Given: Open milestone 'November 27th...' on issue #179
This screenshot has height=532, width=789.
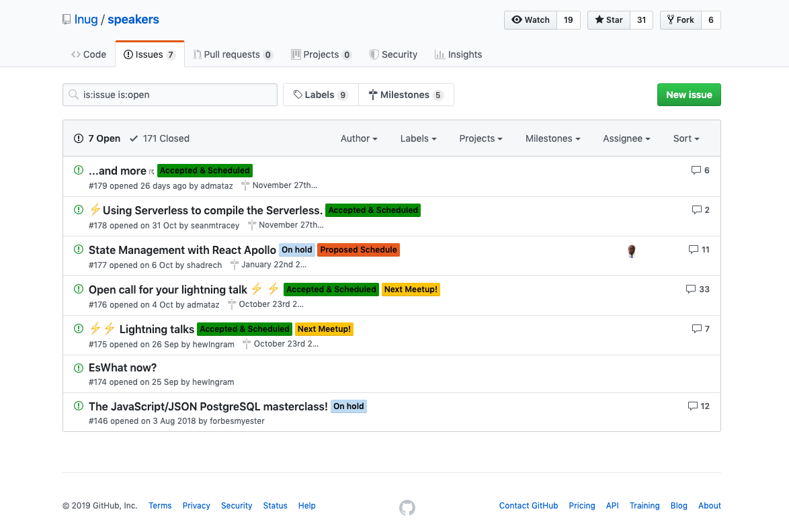Looking at the screenshot, I should tap(280, 185).
